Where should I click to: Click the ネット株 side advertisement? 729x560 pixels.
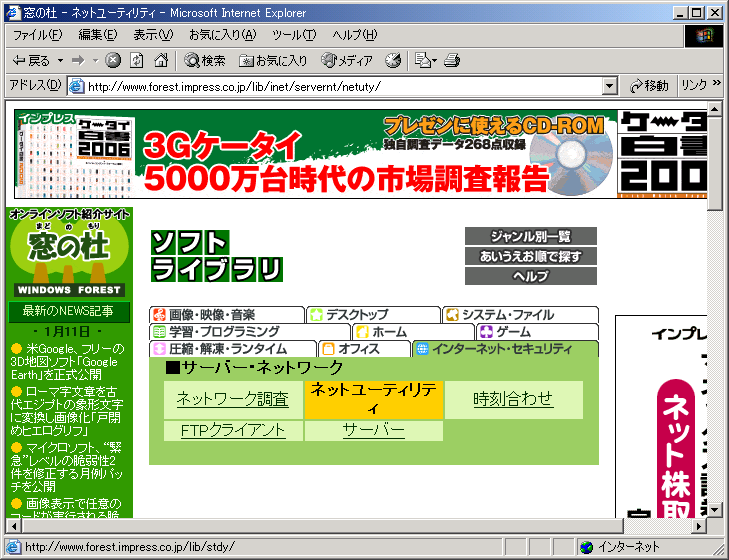tap(661, 417)
